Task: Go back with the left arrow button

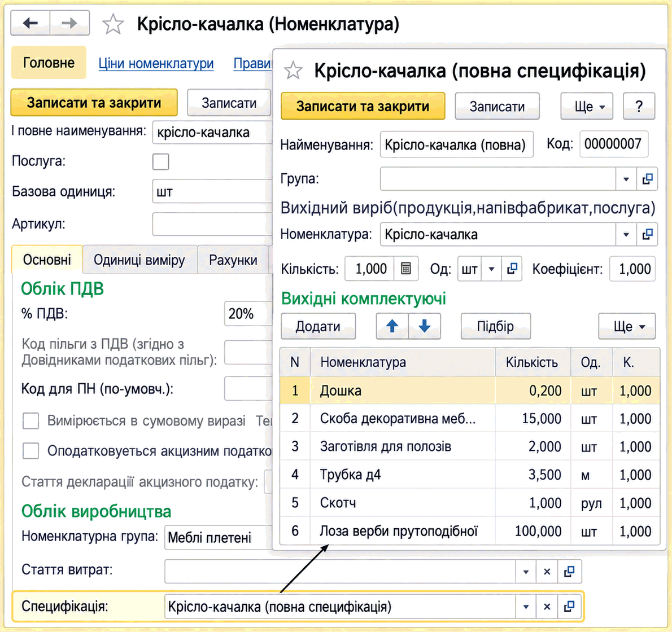Action: tap(30, 23)
